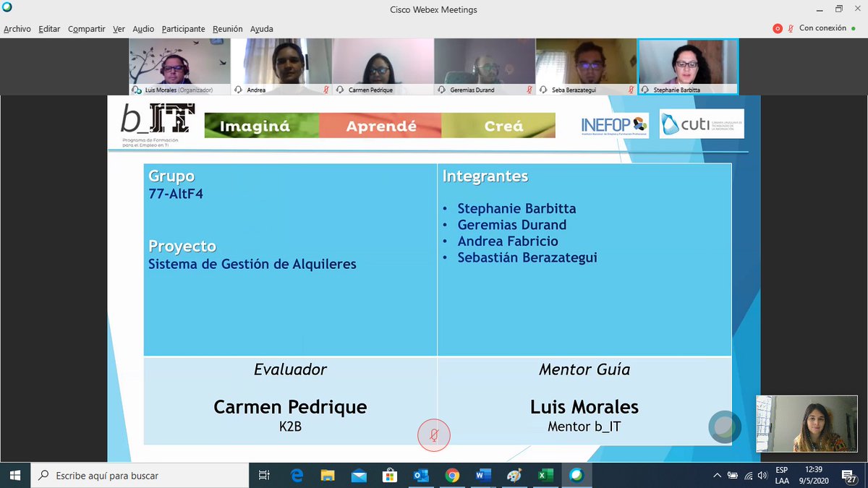Select Carmen Pedrique's video thumbnail

[x=383, y=67]
